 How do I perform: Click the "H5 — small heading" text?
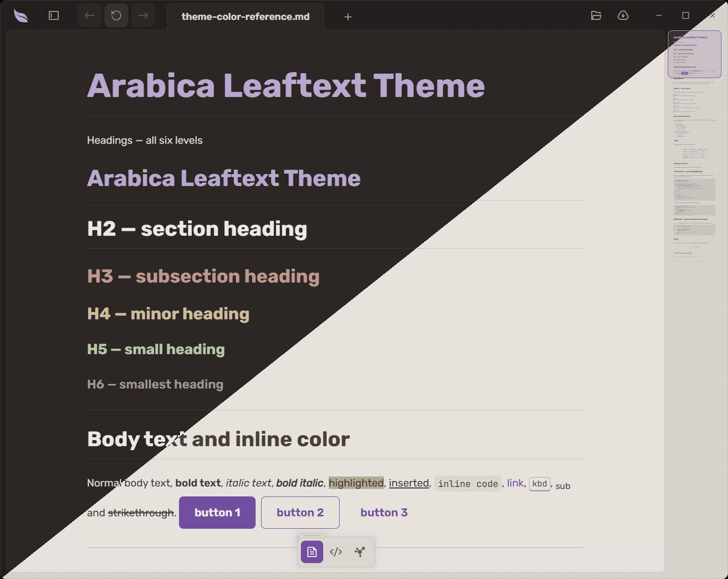156,349
